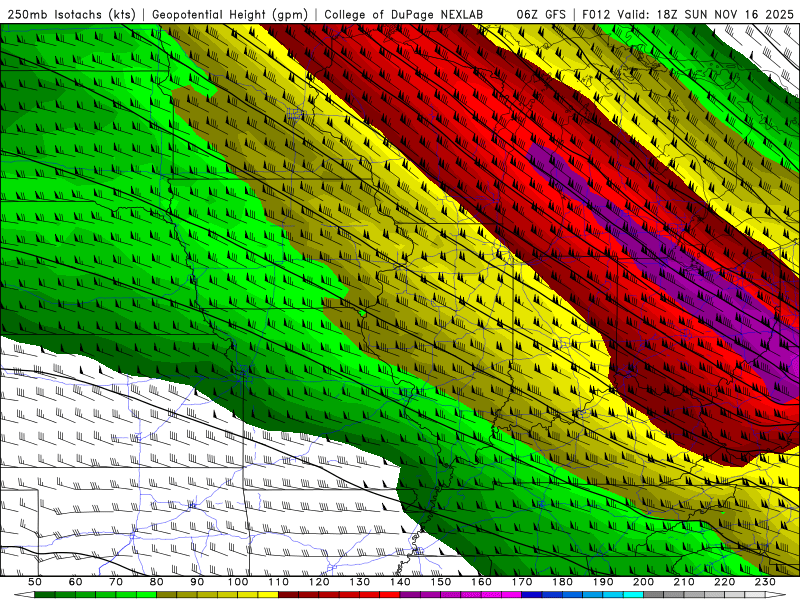Click the 230 value on the color scale
800x600 pixels.
pos(765,582)
